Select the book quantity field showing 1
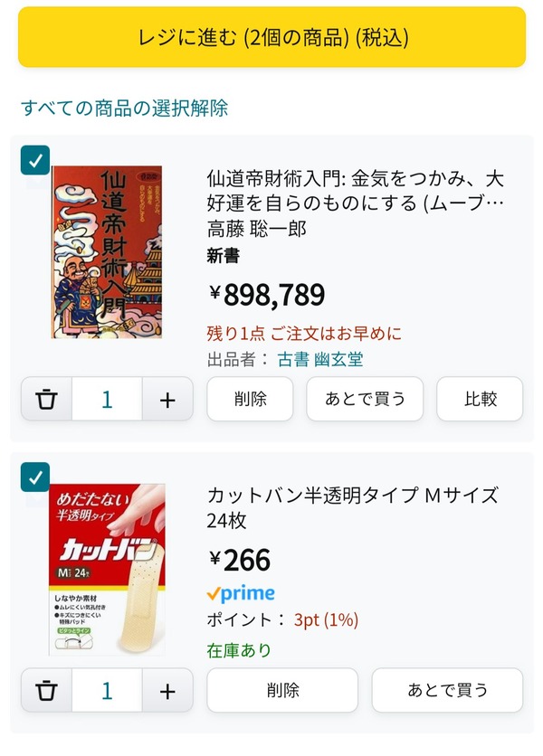This screenshot has height=756, width=543. pos(107,399)
